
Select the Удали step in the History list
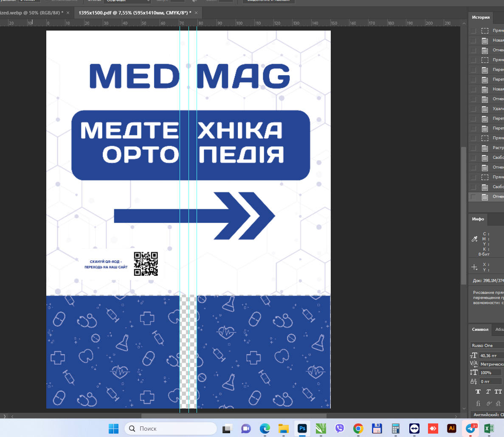point(486,109)
